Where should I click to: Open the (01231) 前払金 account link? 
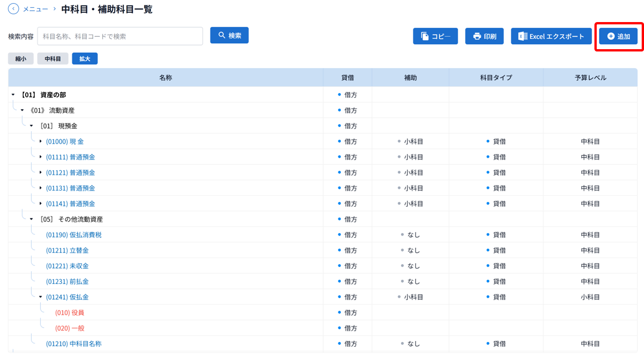click(x=67, y=281)
